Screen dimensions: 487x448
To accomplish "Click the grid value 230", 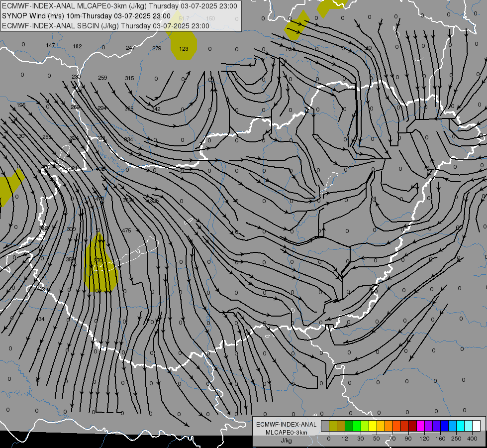I will click(x=76, y=77).
